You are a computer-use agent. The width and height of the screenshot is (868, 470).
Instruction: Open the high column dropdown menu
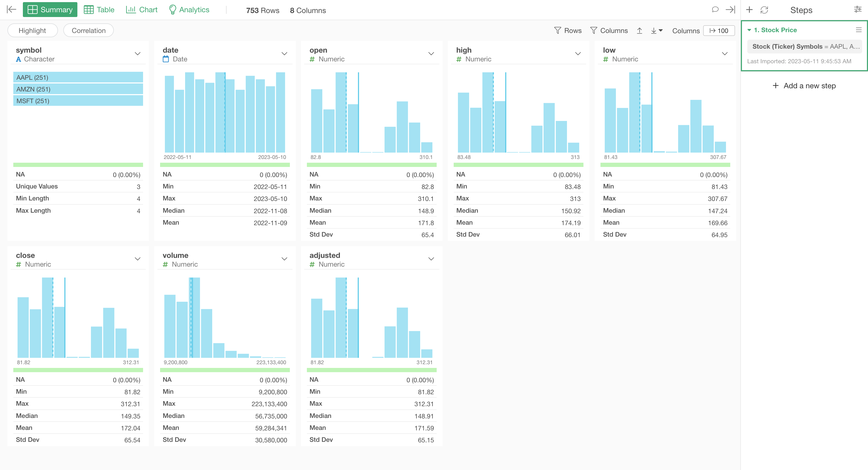(578, 54)
